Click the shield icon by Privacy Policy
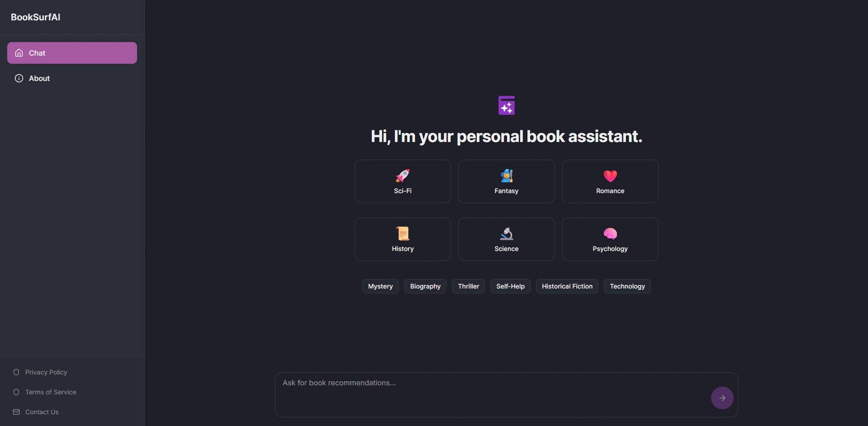This screenshot has height=426, width=868. coord(16,372)
